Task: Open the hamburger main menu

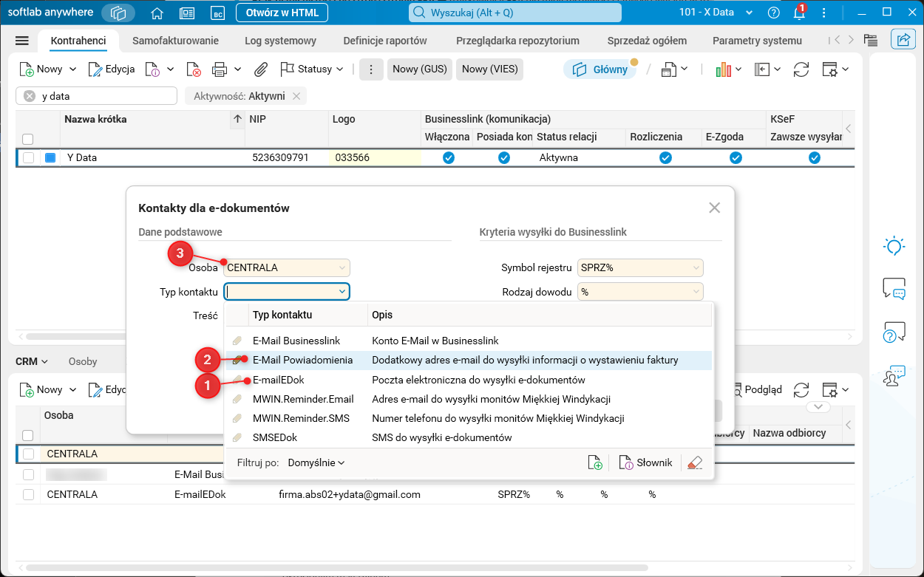Action: 22,41
